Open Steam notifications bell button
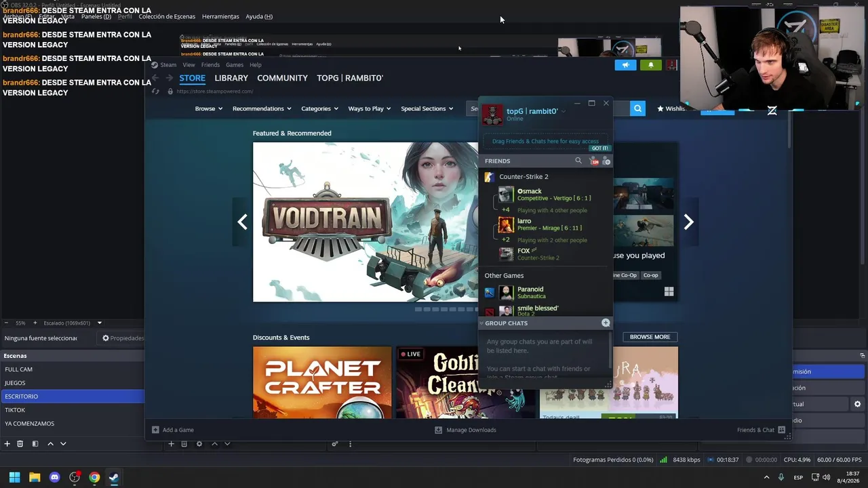 coord(651,65)
